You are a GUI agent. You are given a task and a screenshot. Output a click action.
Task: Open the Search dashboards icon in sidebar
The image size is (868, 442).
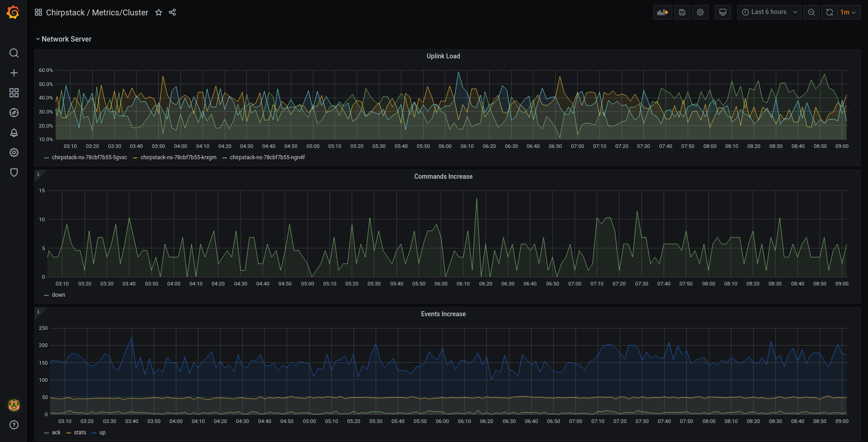(x=14, y=53)
